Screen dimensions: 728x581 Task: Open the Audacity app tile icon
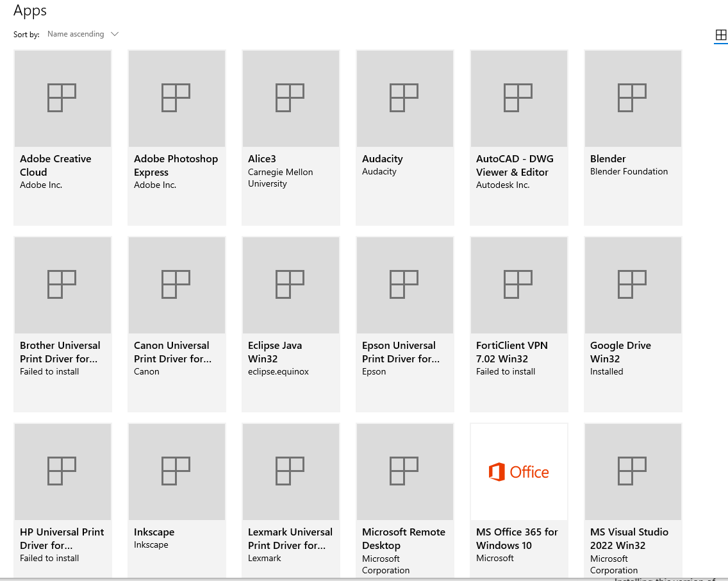click(405, 99)
